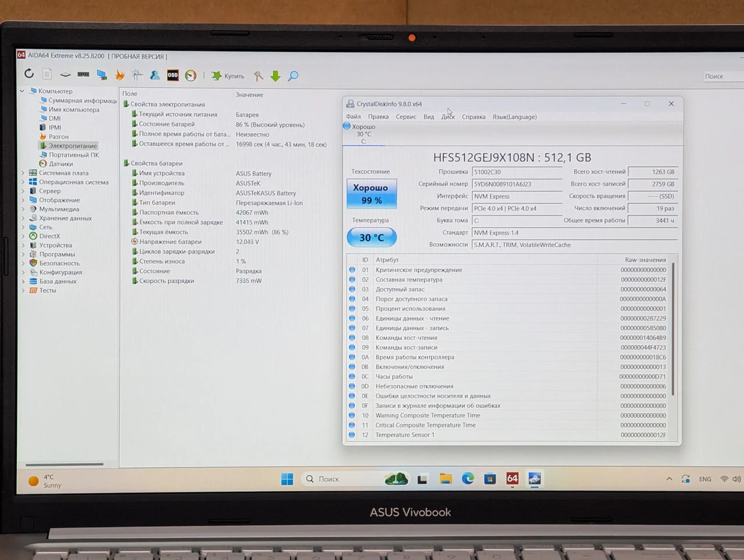This screenshot has width=744, height=560.
Task: Use the SMART attribute list vertical scrollbar
Action: [x=673, y=329]
